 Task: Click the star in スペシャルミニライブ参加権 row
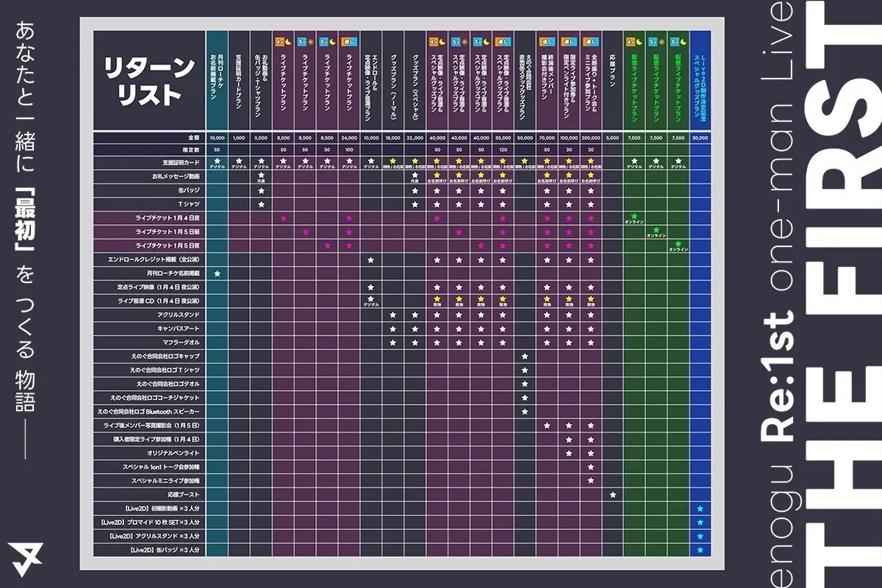click(x=590, y=481)
